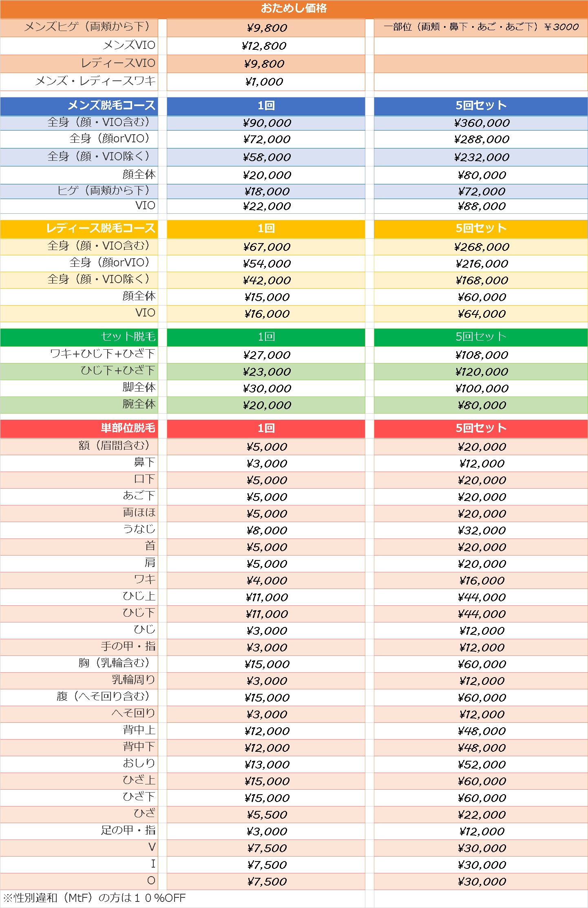Select the 脚全体 row label
The height and width of the screenshot is (908, 588).
point(139,387)
